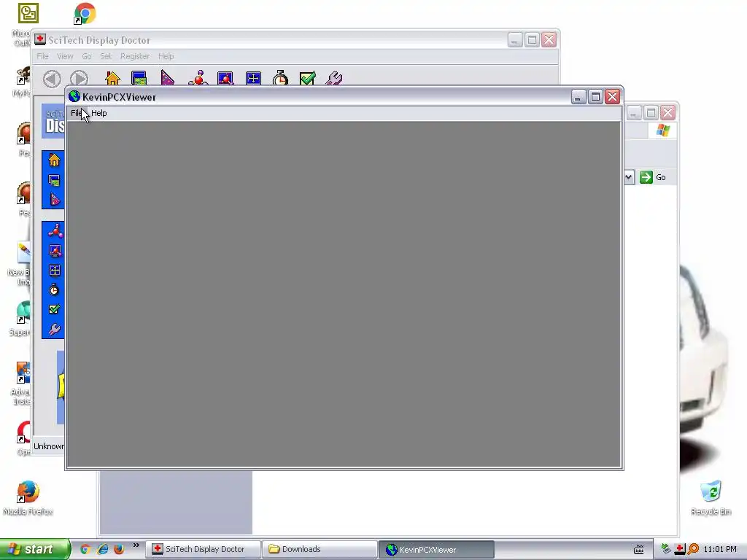
Task: Click the molecule icon in Display Doctor toolbar
Action: click(198, 78)
